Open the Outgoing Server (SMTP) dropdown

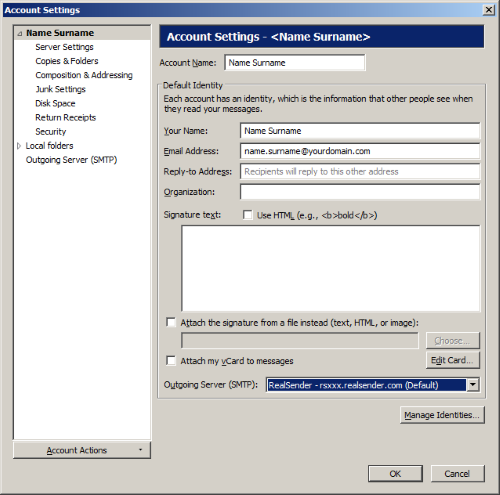373,385
